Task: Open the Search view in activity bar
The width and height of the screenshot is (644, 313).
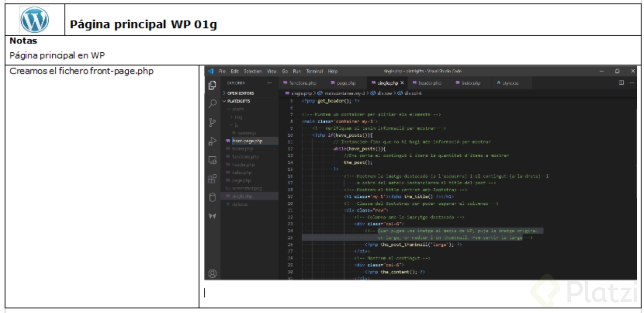Action: (212, 103)
